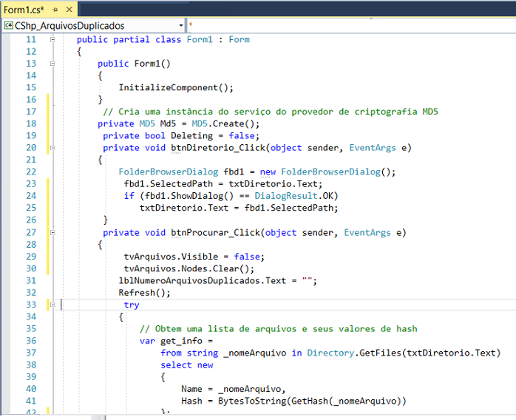516x420 pixels.
Task: Click on InitializeComponent(); call
Action: tap(176, 87)
